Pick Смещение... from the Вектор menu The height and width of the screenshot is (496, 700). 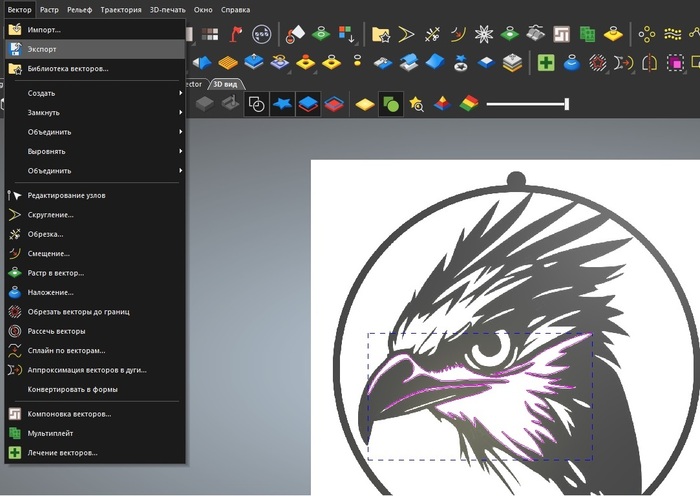[x=95, y=254]
